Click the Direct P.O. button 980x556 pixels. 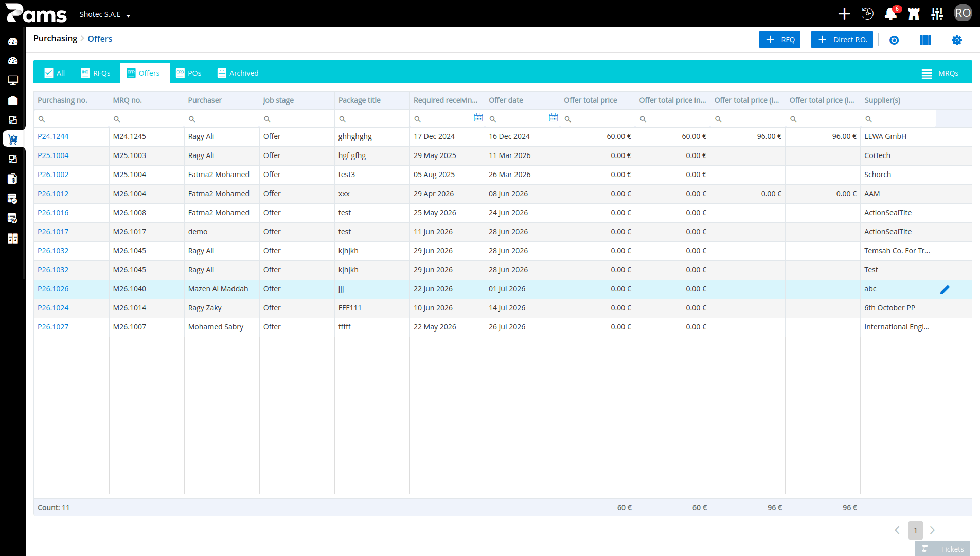click(x=842, y=40)
